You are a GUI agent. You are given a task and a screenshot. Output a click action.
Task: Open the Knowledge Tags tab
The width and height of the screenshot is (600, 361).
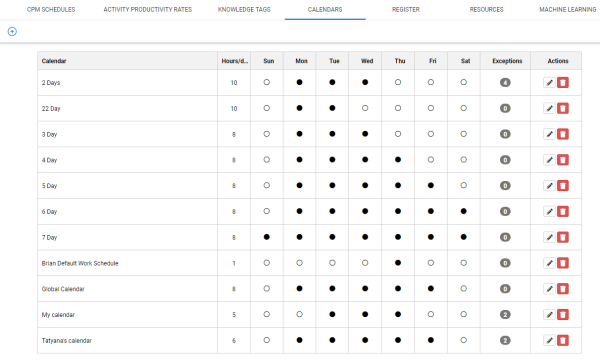(244, 10)
